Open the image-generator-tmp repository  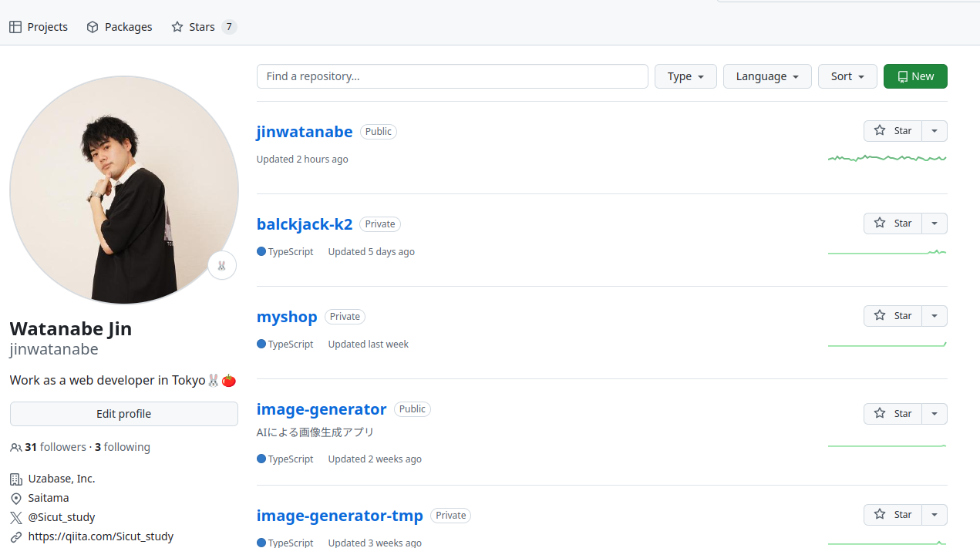(340, 516)
